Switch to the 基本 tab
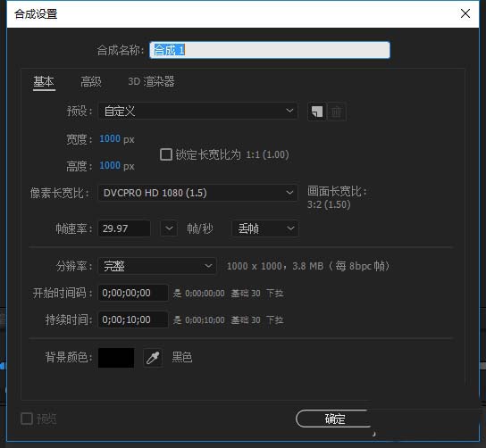The image size is (486, 448). (44, 82)
